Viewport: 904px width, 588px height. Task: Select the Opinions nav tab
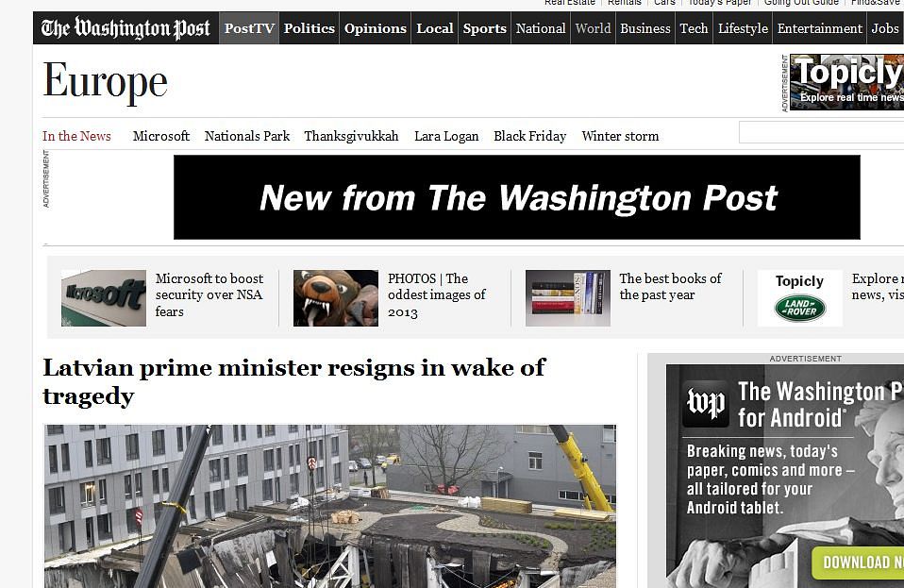[x=376, y=28]
